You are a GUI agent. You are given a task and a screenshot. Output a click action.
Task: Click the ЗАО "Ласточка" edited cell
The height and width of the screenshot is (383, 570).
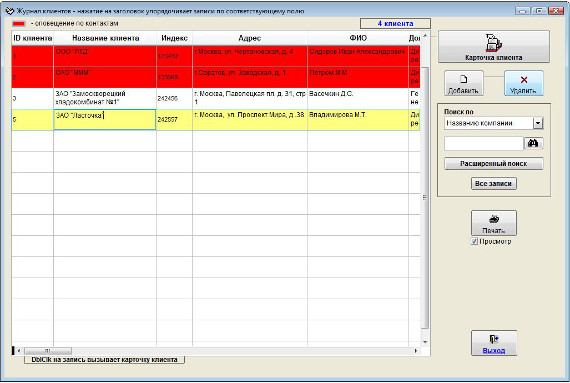tap(105, 119)
